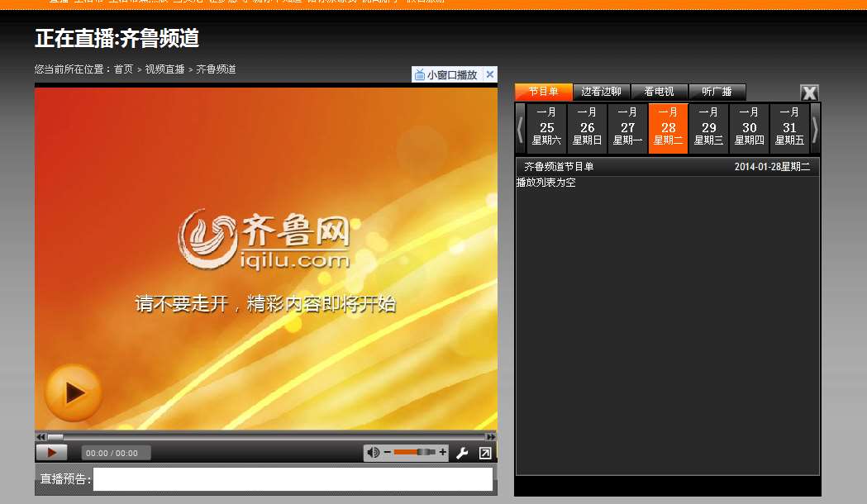
Task: Click the TV icon beside 小窗口播放
Action: point(420,74)
